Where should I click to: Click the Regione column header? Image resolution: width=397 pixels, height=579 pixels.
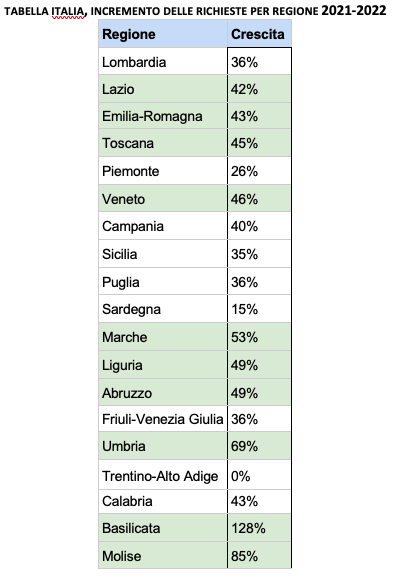[163, 34]
